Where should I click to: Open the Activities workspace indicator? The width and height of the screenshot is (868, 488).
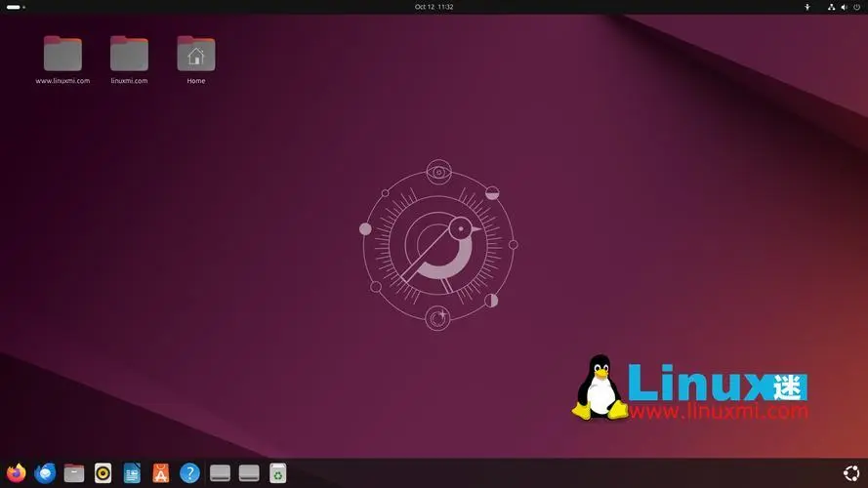click(x=16, y=7)
